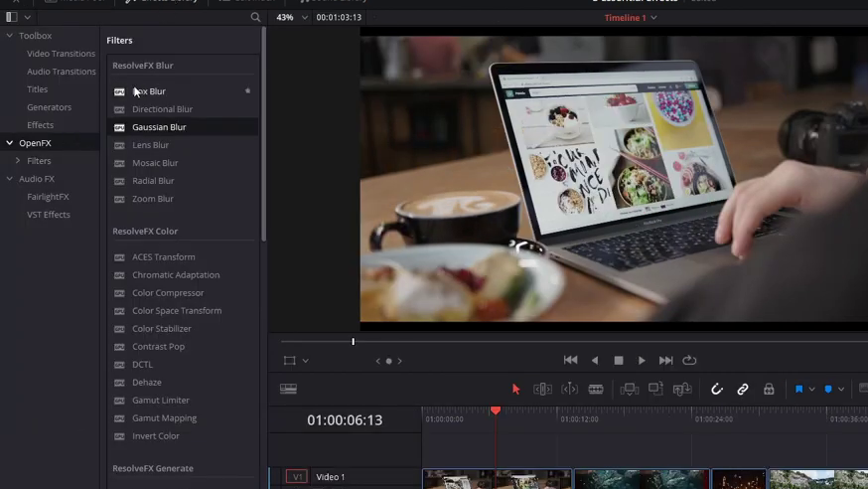Click the Overwrite Clip toolbar icon

pos(655,389)
